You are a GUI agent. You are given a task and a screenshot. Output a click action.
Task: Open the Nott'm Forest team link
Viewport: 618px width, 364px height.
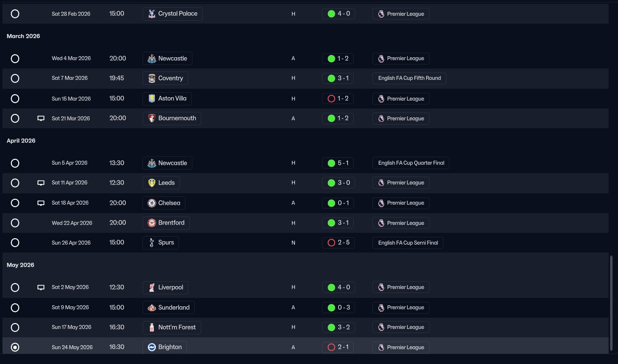tap(173, 328)
